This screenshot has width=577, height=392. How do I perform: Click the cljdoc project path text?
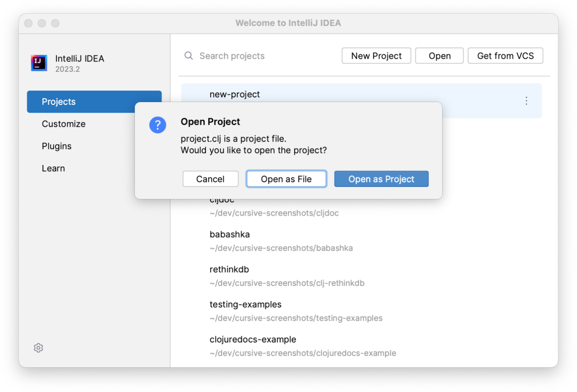[x=274, y=213]
